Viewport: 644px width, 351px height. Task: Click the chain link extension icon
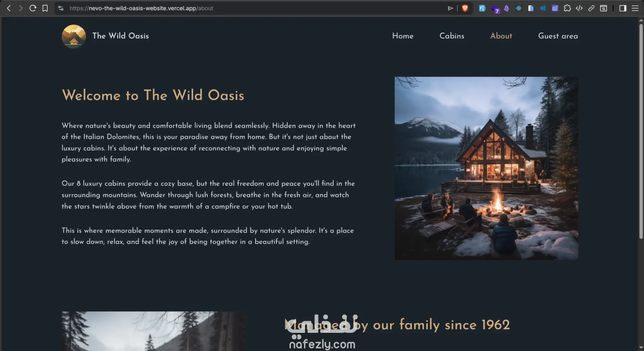tap(591, 8)
